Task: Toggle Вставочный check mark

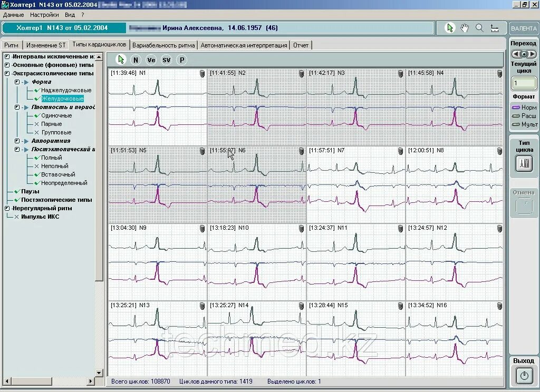Action: click(37, 175)
